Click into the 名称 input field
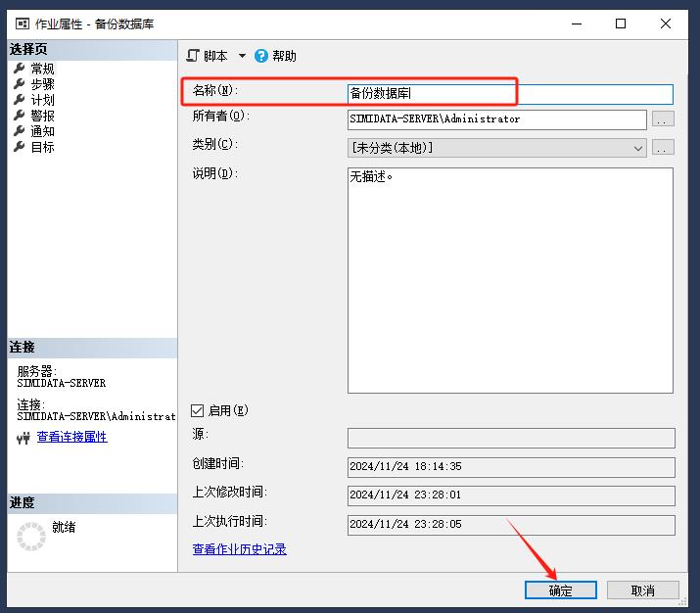The image size is (700, 613). [x=510, y=94]
